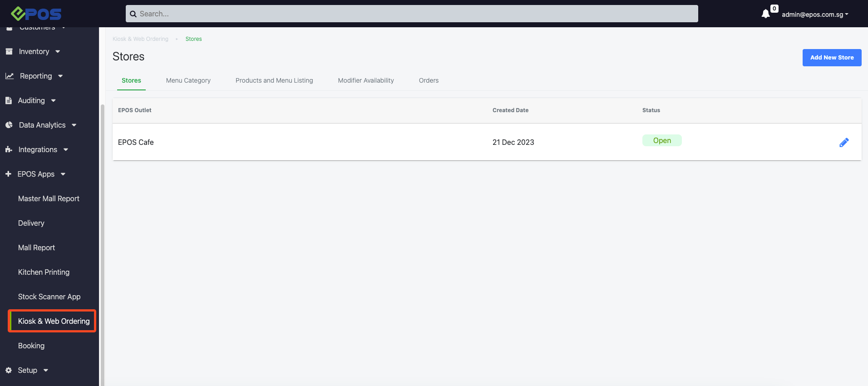This screenshot has height=386, width=868.
Task: Expand the Inventory menu arrow
Action: 58,52
